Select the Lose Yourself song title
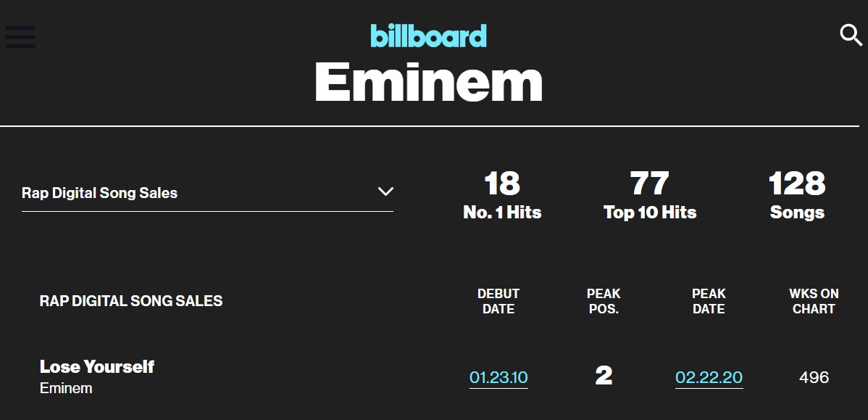 click(97, 366)
